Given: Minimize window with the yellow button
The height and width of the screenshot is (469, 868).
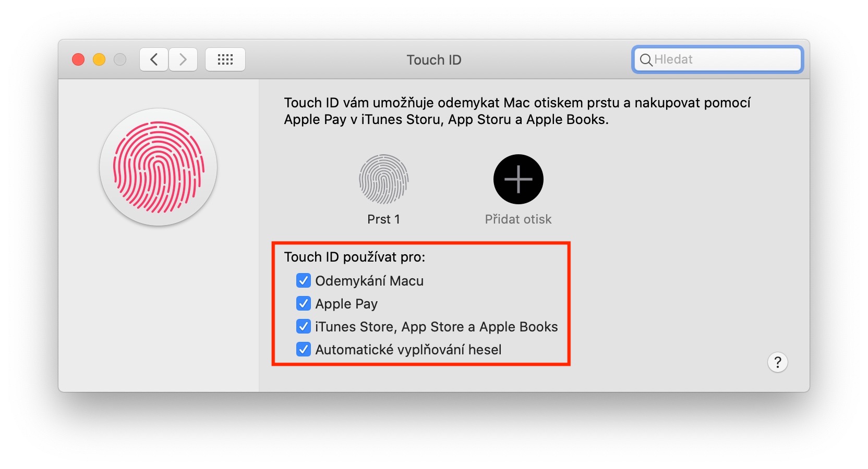Looking at the screenshot, I should click(99, 59).
